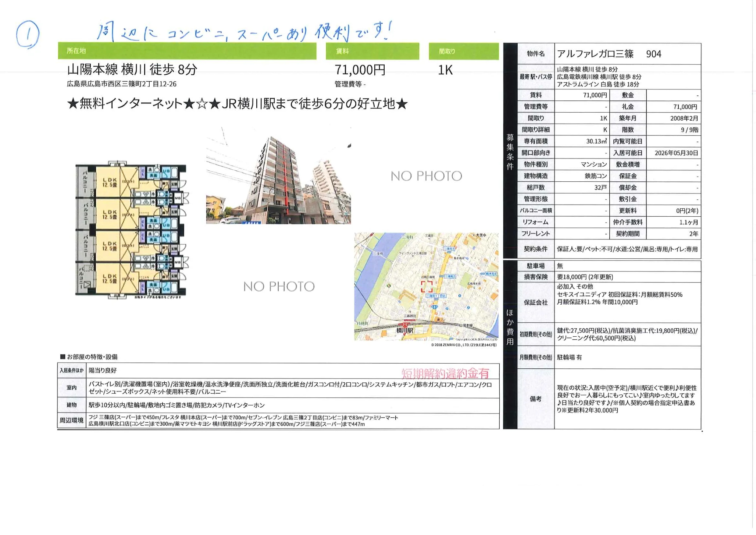Click the route 183 road badge on map
This screenshot has width=756, height=535.
435,307
